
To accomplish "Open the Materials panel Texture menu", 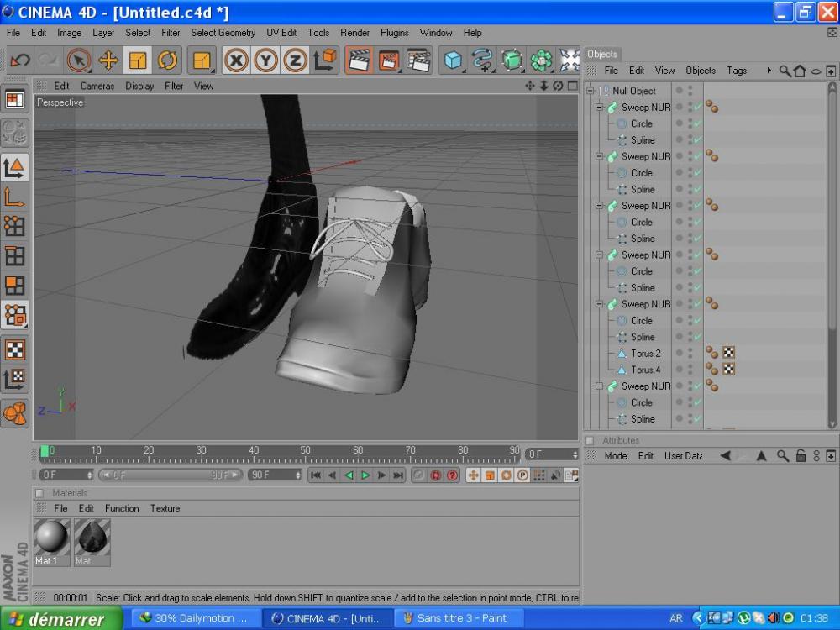I will (x=165, y=508).
